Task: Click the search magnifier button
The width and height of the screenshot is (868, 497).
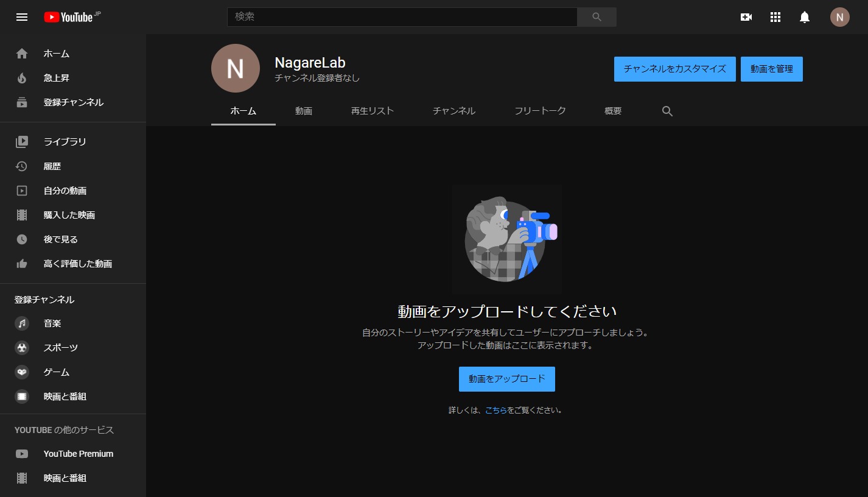Action: click(597, 17)
